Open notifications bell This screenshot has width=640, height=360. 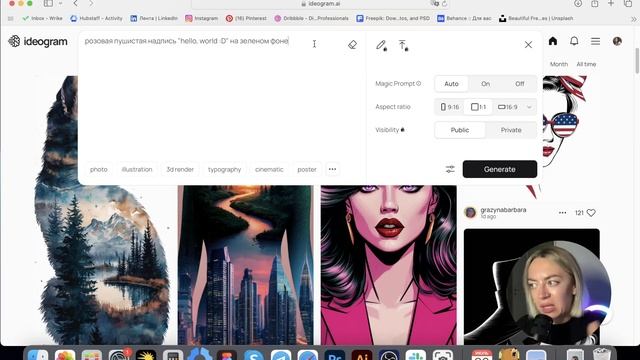pos(574,41)
